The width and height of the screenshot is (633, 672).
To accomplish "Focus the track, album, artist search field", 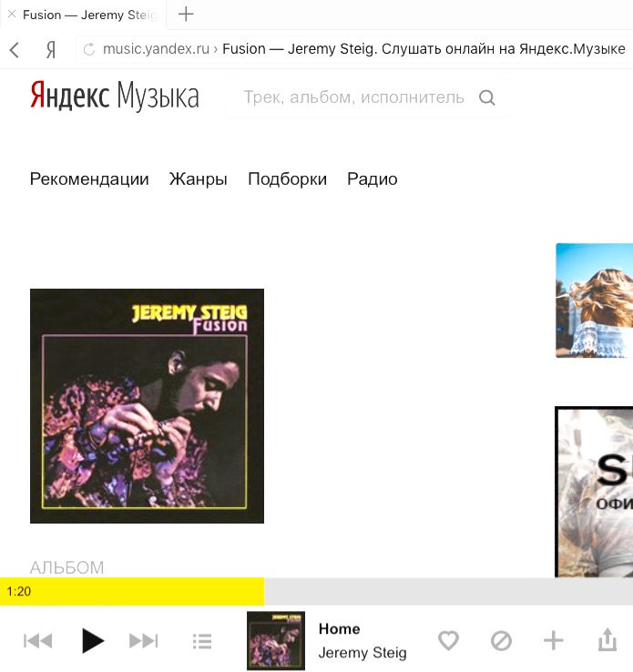I will point(353,97).
